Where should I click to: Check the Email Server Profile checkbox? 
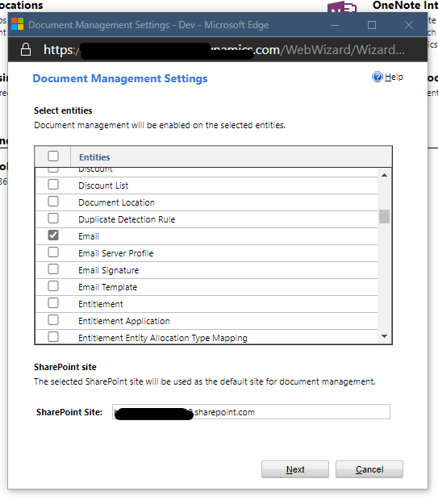click(53, 252)
